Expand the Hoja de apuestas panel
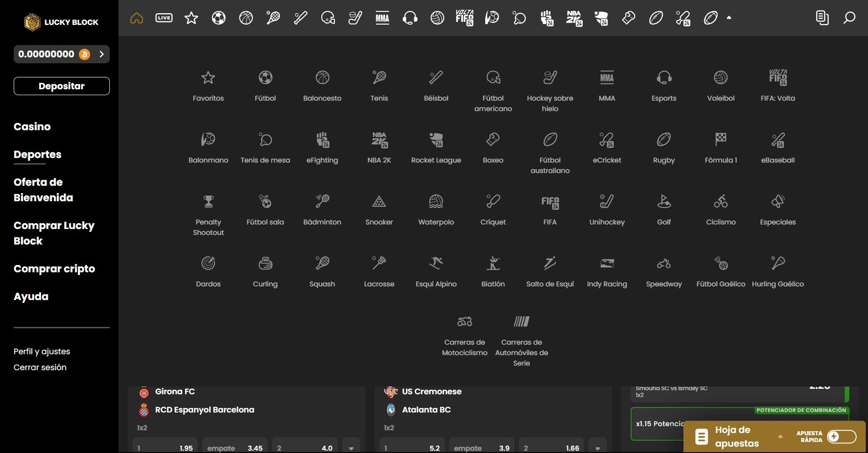868x453 pixels. (780, 437)
